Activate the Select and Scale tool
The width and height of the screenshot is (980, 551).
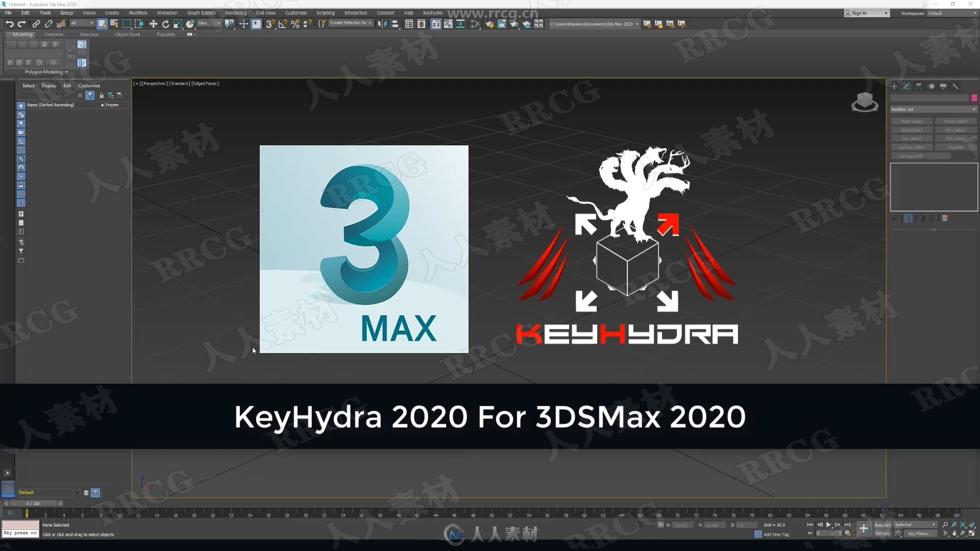point(178,24)
